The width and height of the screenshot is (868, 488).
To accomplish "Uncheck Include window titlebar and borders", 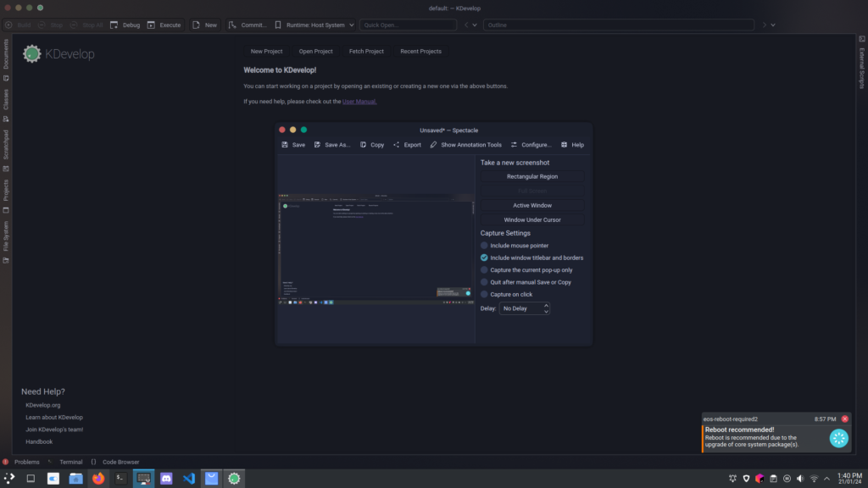I will tap(484, 258).
